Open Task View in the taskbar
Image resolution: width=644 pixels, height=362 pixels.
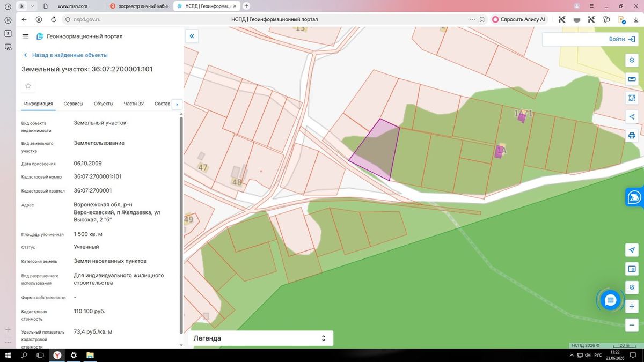click(40, 355)
